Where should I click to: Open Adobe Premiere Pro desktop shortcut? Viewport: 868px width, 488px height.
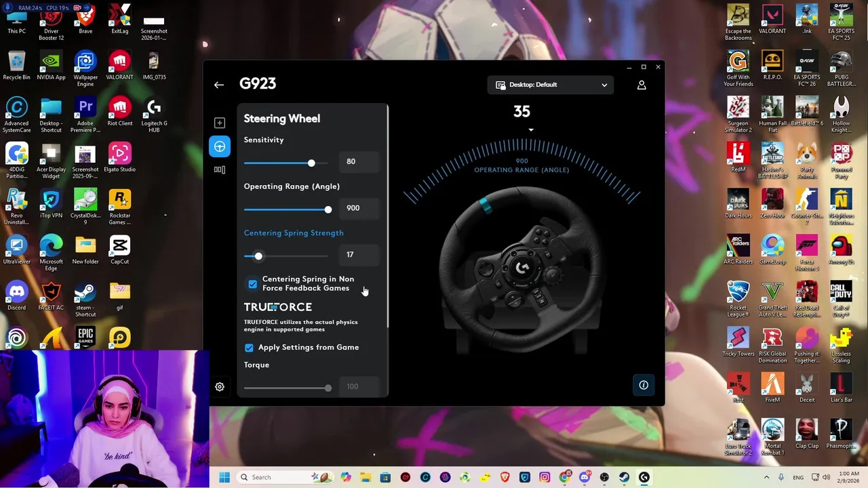pos(85,115)
